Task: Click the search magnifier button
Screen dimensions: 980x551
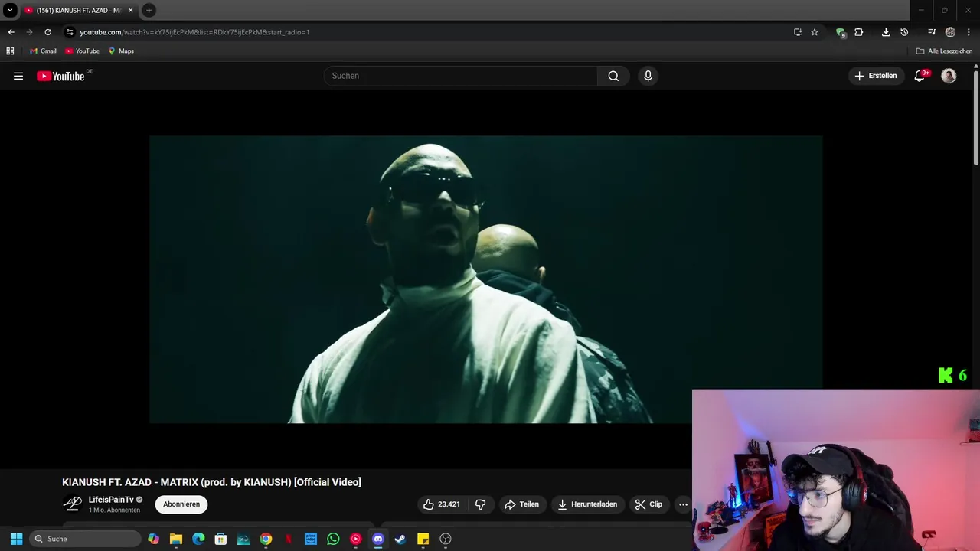Action: [613, 76]
